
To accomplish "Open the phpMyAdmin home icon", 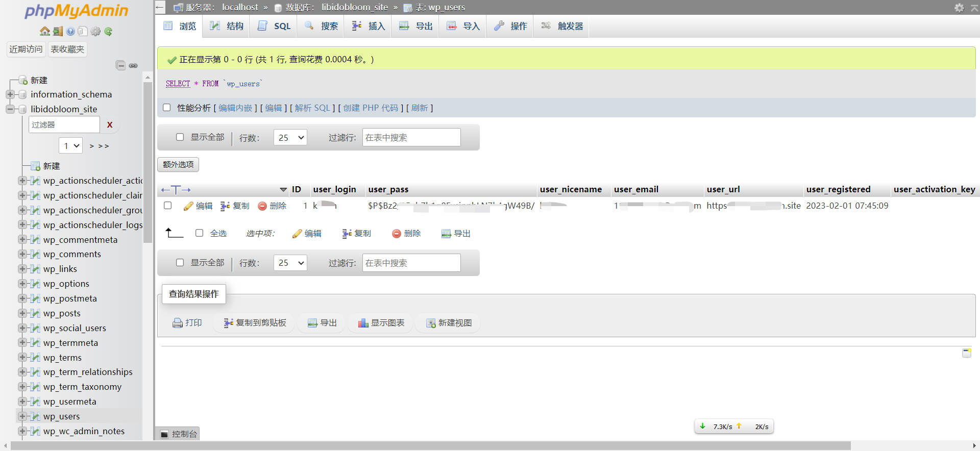I will [45, 31].
